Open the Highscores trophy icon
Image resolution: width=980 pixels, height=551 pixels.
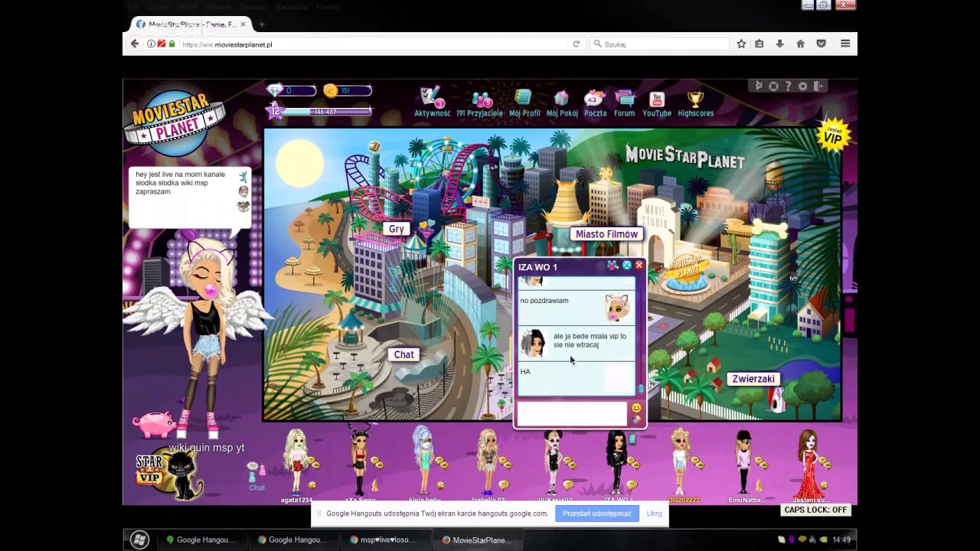tap(695, 103)
